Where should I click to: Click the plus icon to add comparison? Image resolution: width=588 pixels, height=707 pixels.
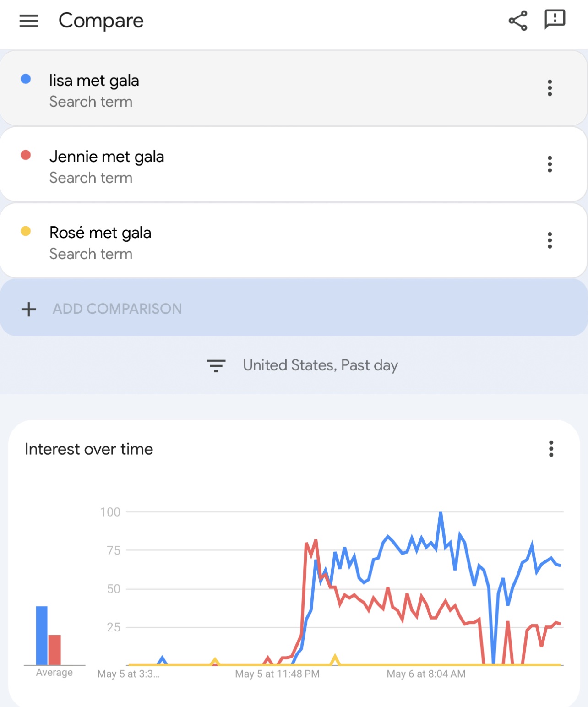29,309
